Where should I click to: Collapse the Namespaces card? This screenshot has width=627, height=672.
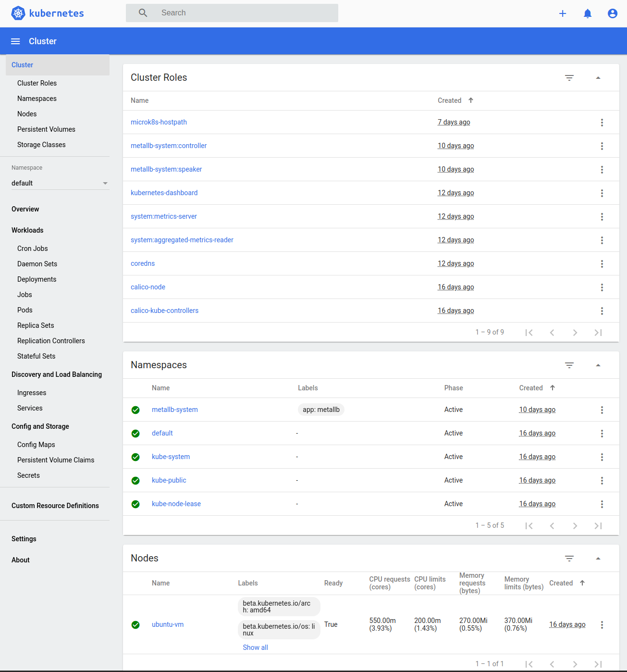[598, 365]
